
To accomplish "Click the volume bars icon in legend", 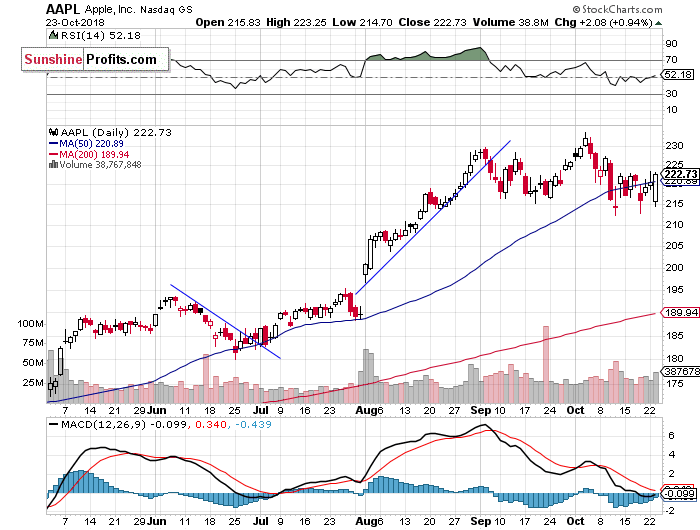I will pyautogui.click(x=54, y=164).
